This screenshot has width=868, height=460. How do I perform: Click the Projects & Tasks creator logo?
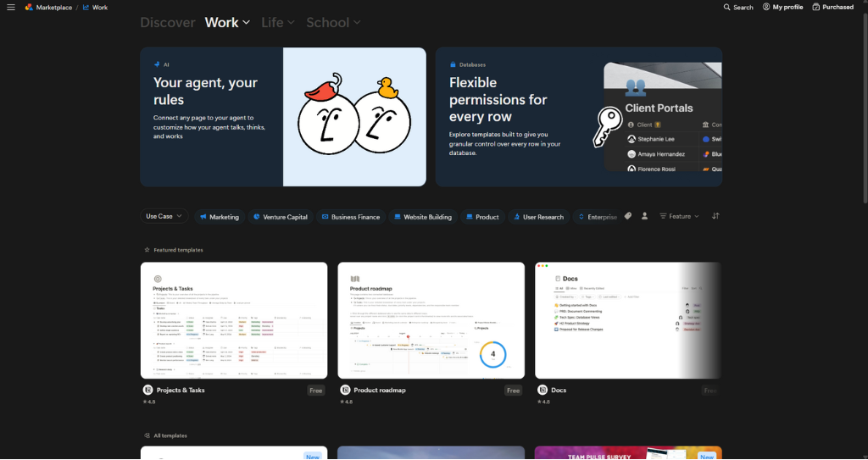pyautogui.click(x=147, y=390)
